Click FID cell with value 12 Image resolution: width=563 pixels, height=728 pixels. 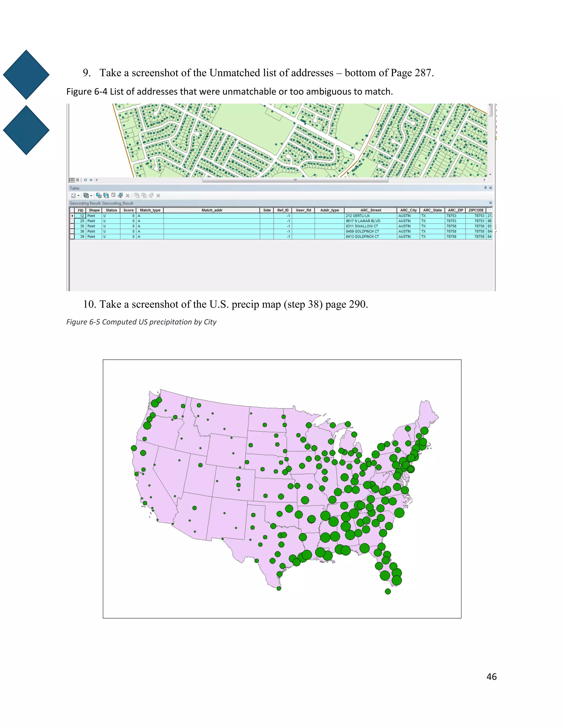[x=80, y=216]
